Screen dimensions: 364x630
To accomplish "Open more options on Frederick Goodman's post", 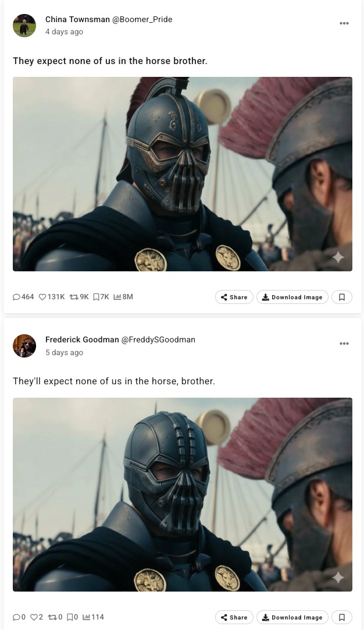I will coord(344,344).
